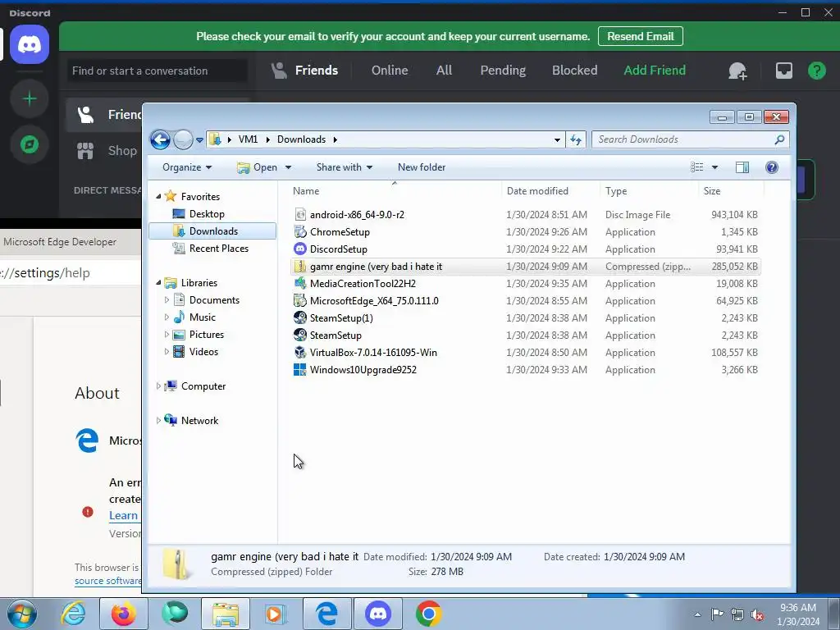
Task: Select Downloads under Favorites
Action: 212,231
